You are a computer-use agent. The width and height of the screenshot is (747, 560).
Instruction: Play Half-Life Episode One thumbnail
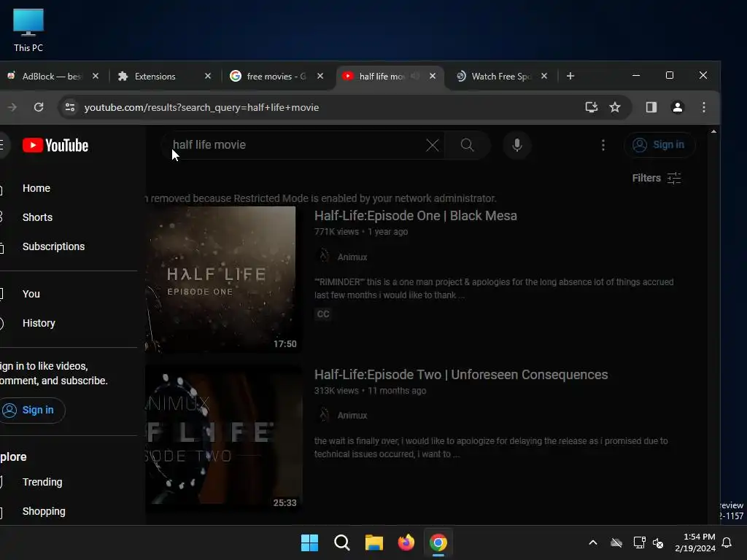point(223,279)
